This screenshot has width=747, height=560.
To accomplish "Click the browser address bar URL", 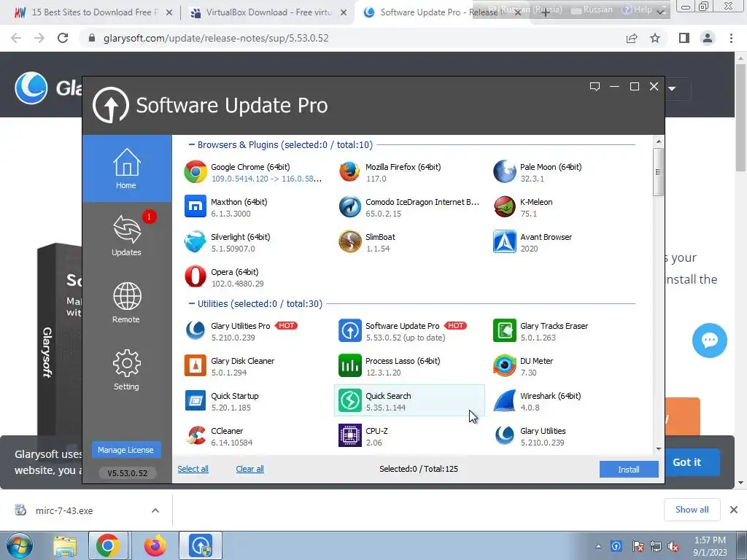I will coord(216,38).
